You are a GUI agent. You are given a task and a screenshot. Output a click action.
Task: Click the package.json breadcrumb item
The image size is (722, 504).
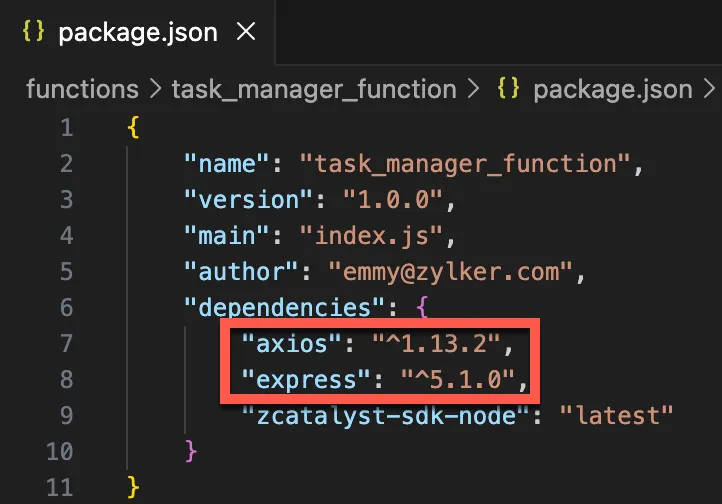[x=612, y=89]
